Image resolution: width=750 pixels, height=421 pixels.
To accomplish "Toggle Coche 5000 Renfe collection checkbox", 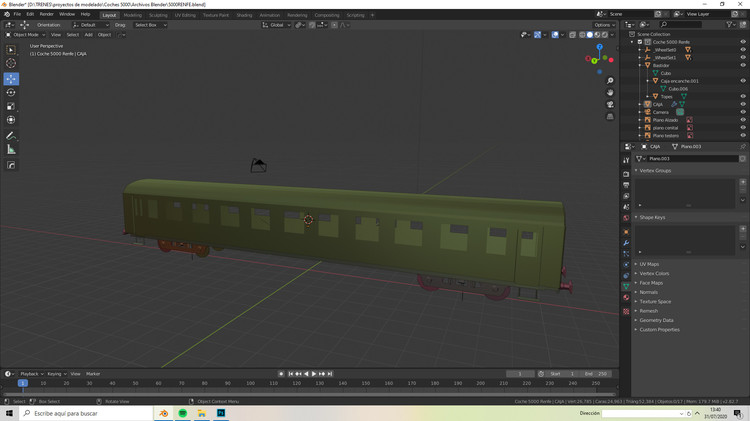I will (x=640, y=42).
